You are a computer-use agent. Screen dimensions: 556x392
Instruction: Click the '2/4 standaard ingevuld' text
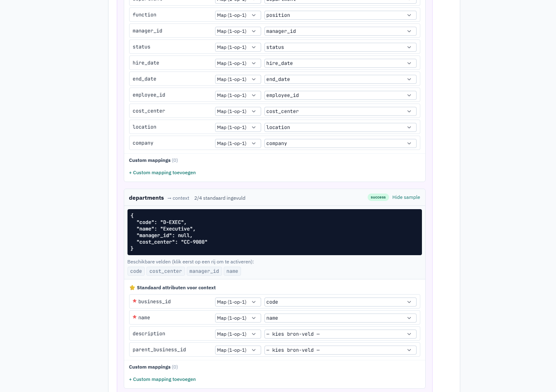(220, 198)
